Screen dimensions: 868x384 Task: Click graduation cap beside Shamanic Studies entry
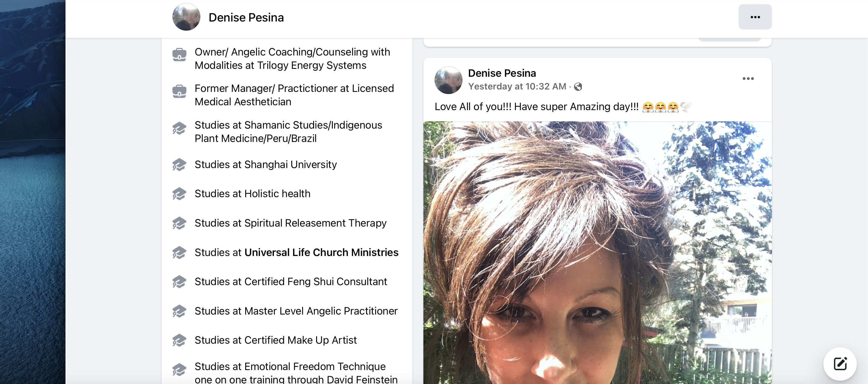[179, 128]
